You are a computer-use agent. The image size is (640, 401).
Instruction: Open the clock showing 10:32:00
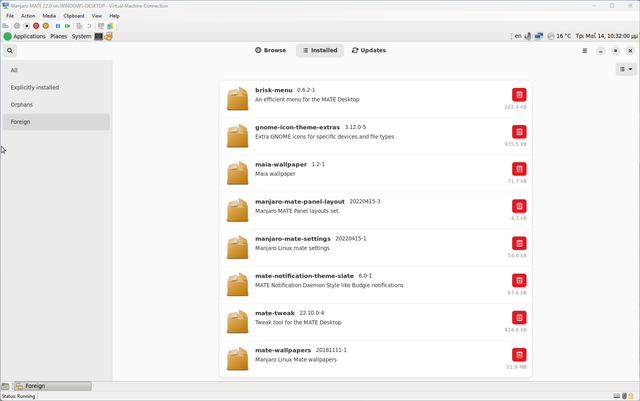tap(607, 36)
